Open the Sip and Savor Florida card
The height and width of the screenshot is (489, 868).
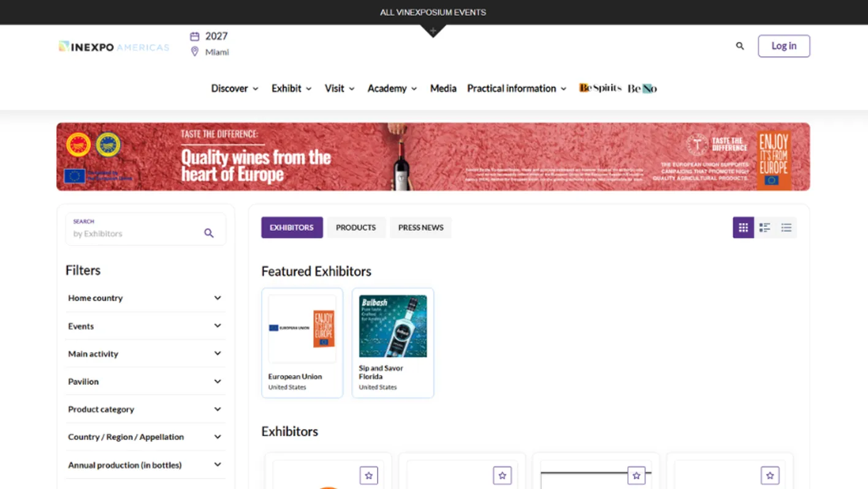393,343
